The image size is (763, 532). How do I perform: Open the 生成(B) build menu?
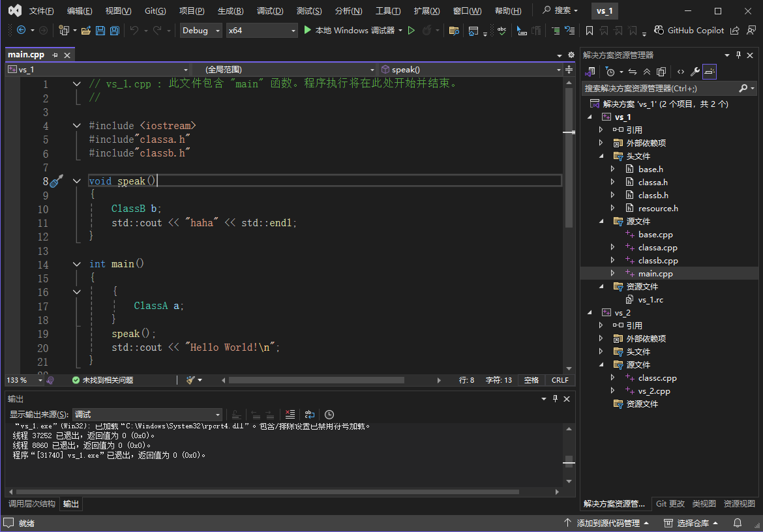tap(230, 10)
